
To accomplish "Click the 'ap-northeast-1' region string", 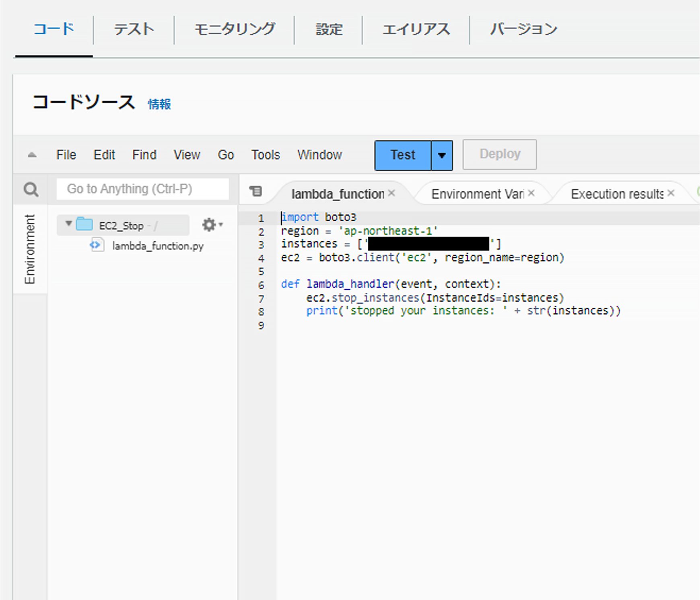I will coord(388,231).
